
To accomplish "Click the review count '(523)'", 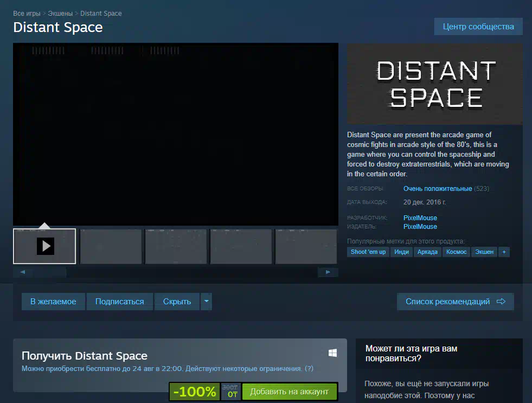I will 482,189.
